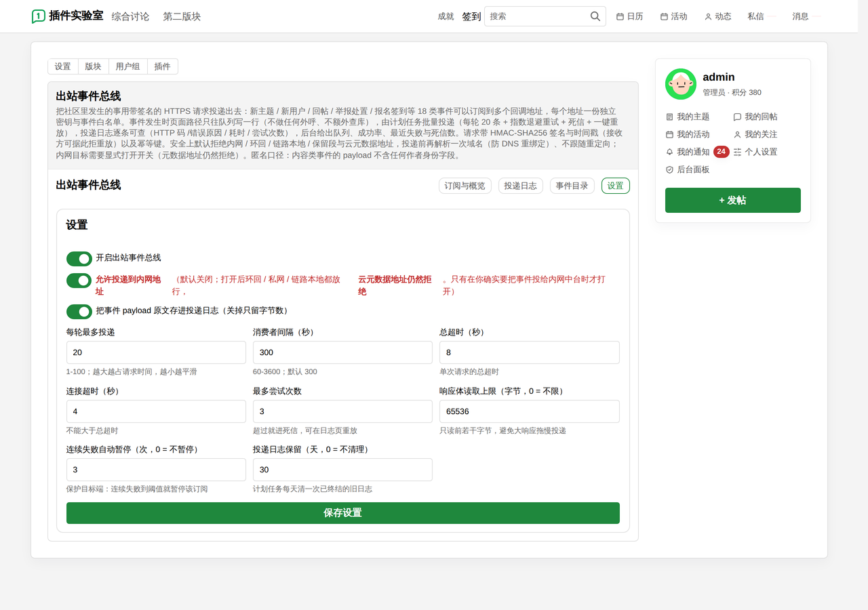
Task: Toggle payload 原文存进投递日志 switch
Action: point(79,311)
